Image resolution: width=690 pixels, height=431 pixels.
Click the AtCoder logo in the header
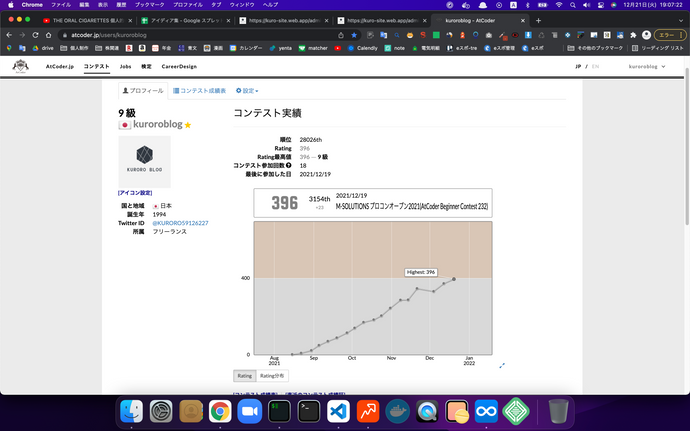(20, 66)
